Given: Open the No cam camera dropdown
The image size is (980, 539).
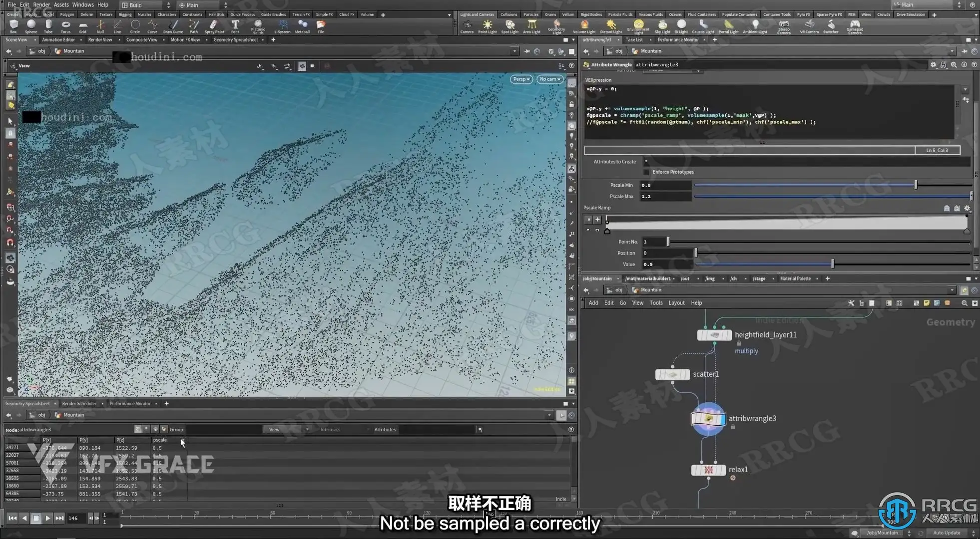Looking at the screenshot, I should tap(550, 79).
